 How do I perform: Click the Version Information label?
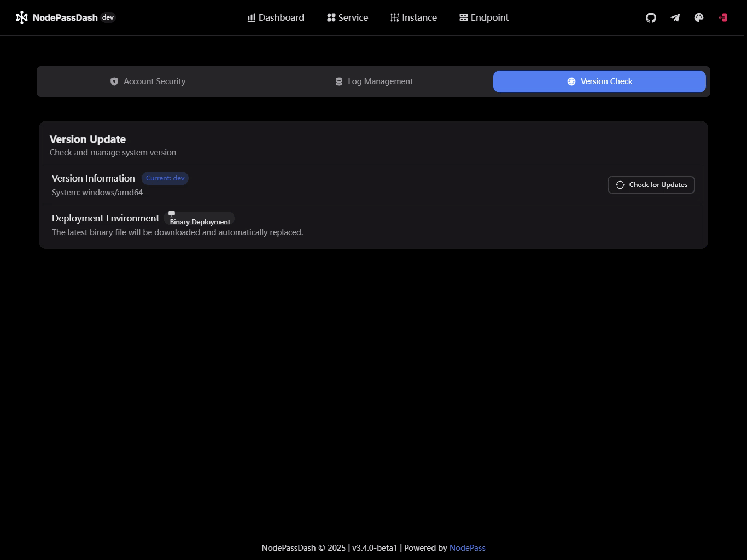point(94,178)
